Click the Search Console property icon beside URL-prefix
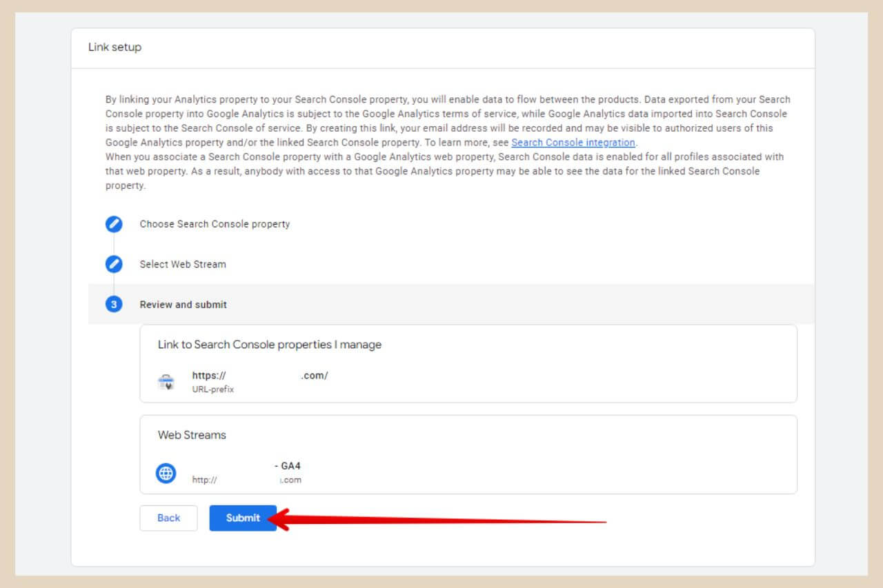This screenshot has width=883, height=588. coord(166,382)
